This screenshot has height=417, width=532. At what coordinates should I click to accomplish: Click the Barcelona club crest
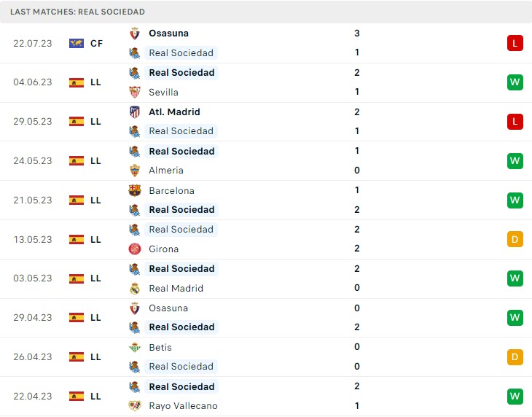pyautogui.click(x=134, y=190)
